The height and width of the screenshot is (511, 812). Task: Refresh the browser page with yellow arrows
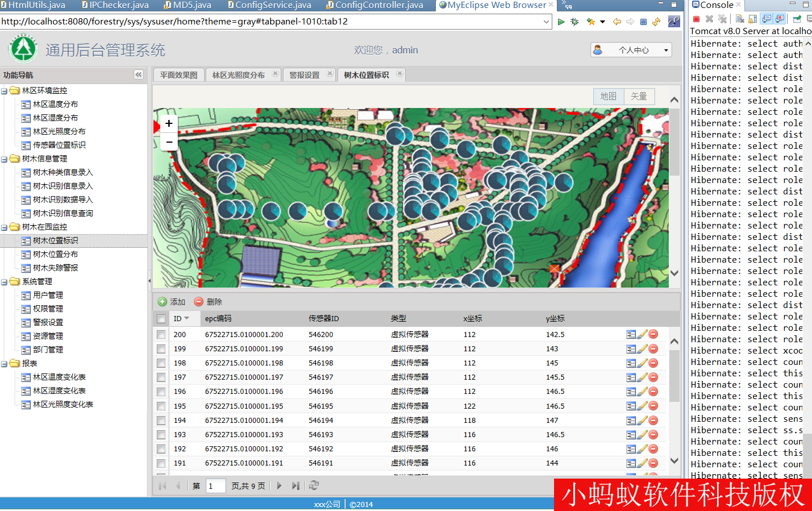(656, 22)
